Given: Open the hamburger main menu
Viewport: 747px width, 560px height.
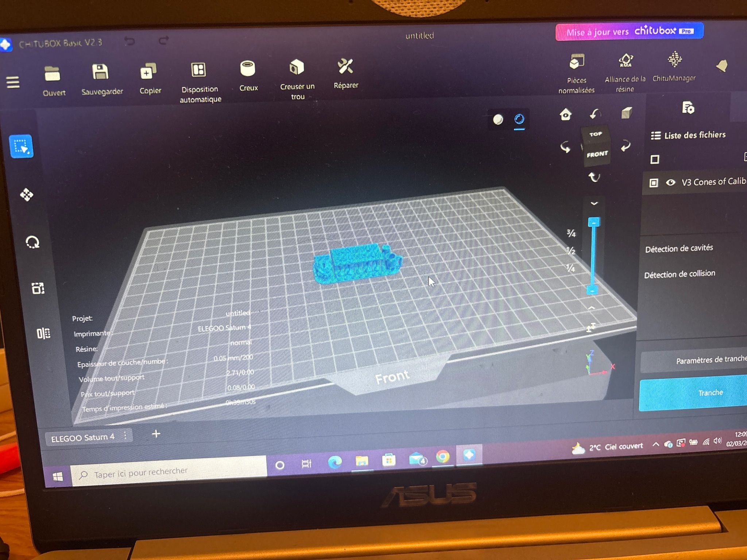Looking at the screenshot, I should click(13, 82).
